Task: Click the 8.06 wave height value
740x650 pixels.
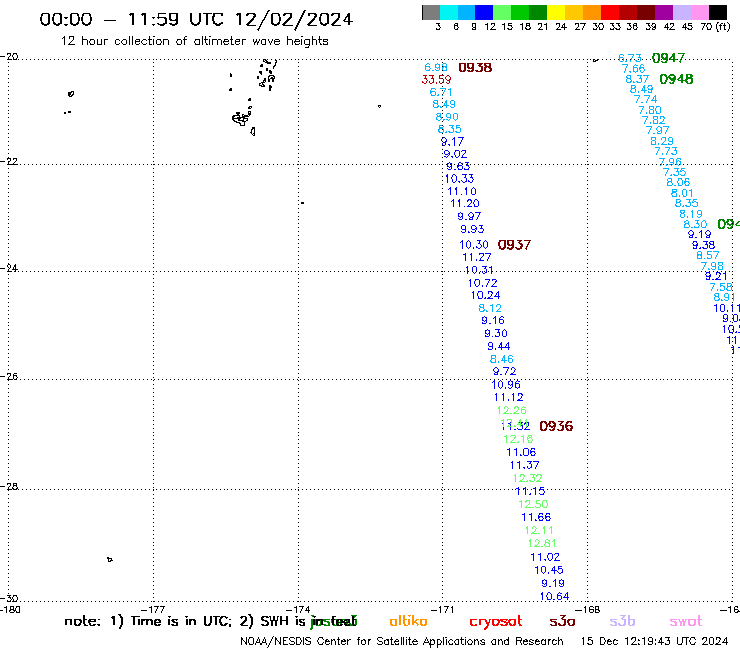Action: coord(678,182)
